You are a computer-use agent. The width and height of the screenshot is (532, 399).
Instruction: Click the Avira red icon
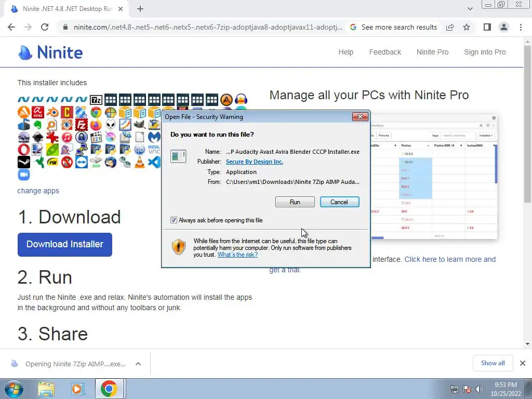click(x=38, y=112)
